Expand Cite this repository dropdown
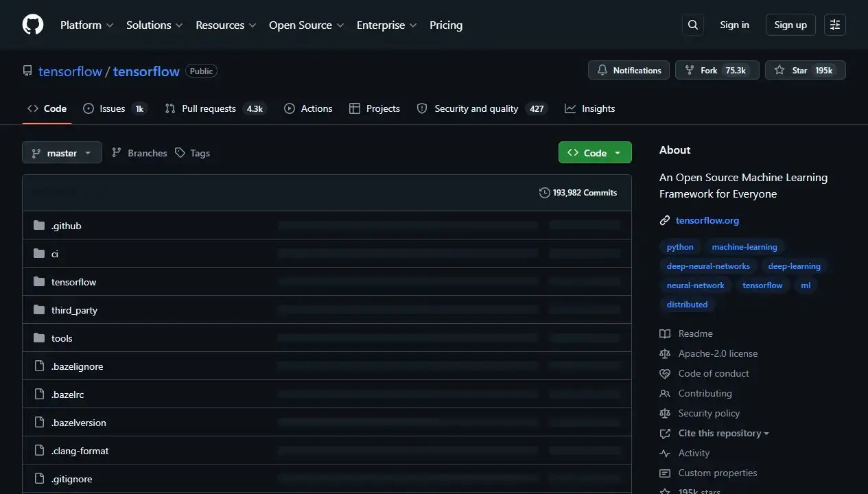 (723, 433)
